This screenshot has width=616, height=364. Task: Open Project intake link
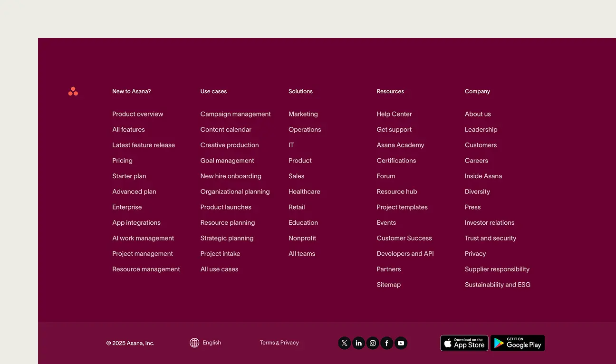[221, 254]
